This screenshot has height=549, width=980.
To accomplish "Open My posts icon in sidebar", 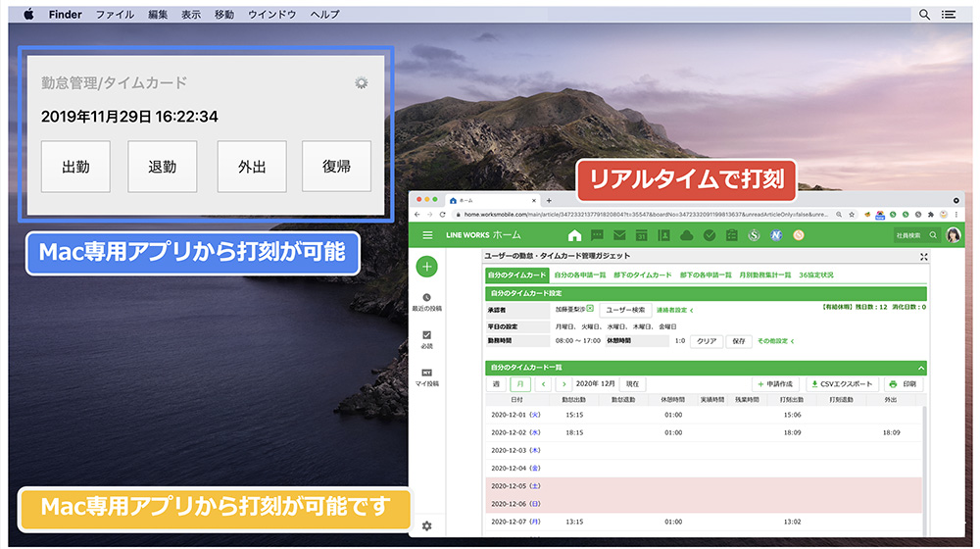I will click(427, 373).
